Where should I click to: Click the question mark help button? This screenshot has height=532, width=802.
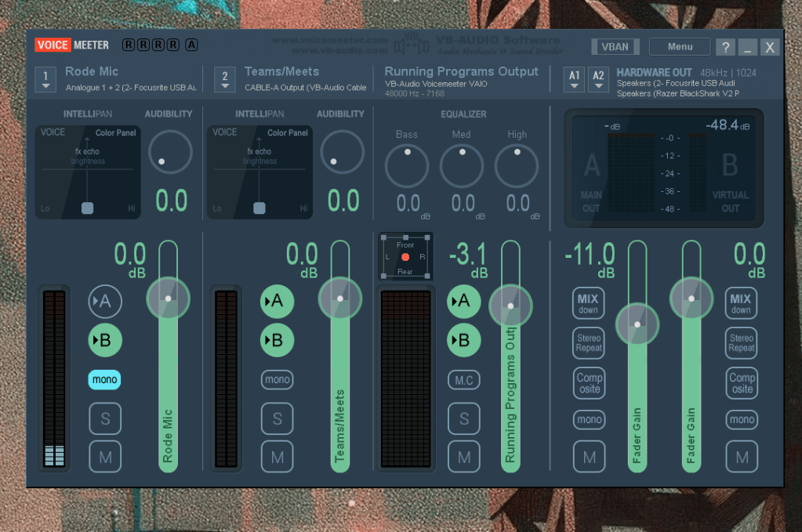[725, 47]
